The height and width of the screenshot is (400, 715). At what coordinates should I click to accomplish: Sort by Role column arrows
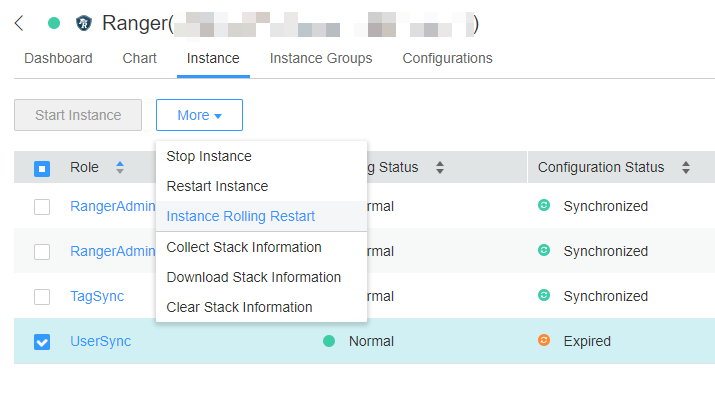pos(120,167)
